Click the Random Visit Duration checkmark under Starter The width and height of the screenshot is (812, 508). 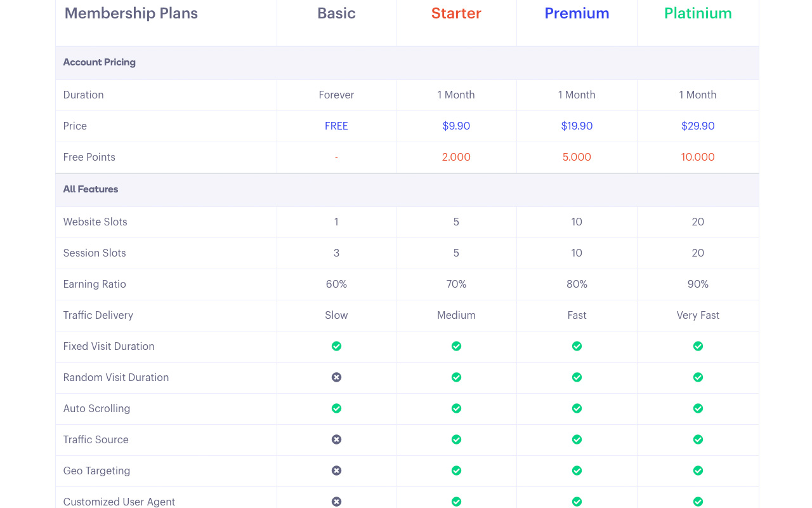(456, 377)
